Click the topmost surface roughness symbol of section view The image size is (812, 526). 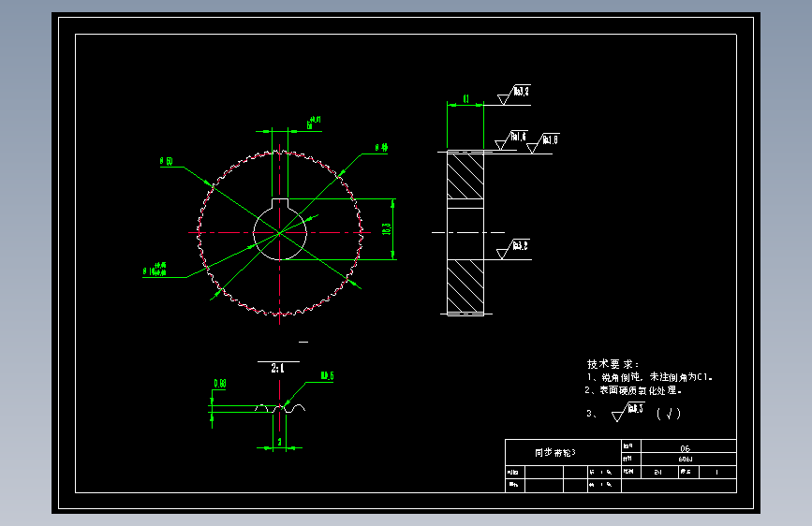pyautogui.click(x=514, y=95)
